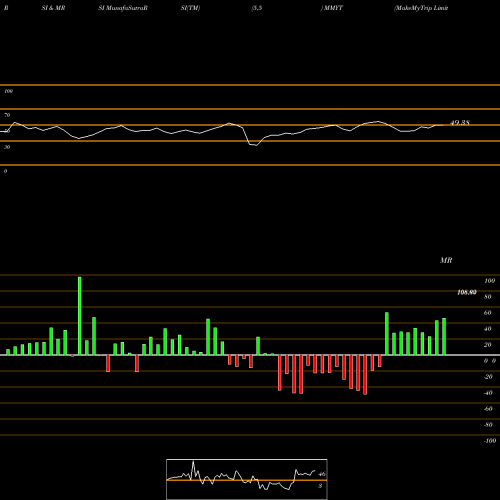Select the MMYT ticker text in header
The height and width of the screenshot is (500, 500).
[333, 8]
